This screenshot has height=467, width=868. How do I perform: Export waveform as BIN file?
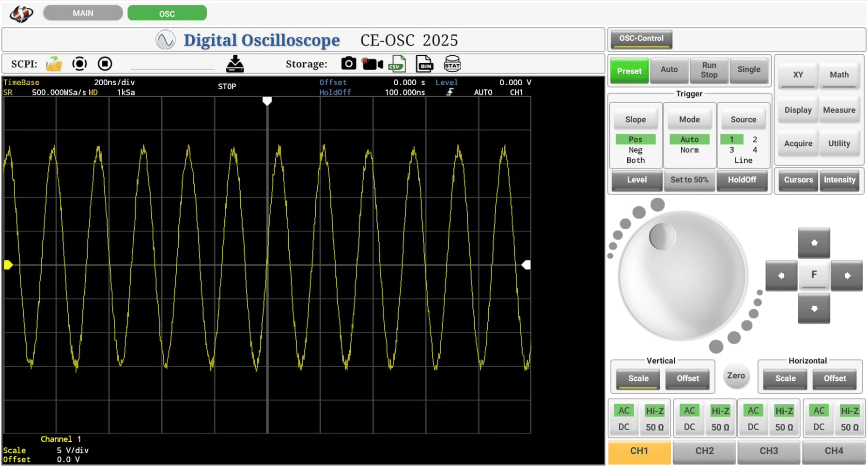pyautogui.click(x=425, y=64)
